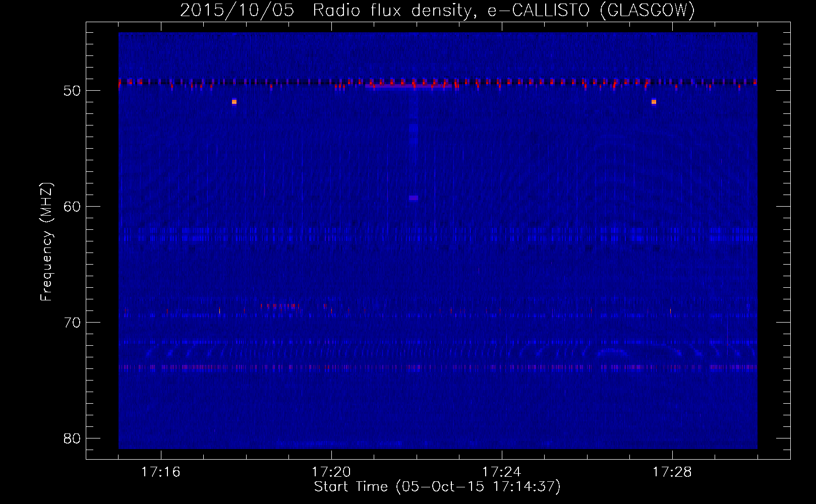Click the purple patch near 59 MHz
Screen dimensions: 816x504
click(x=414, y=198)
